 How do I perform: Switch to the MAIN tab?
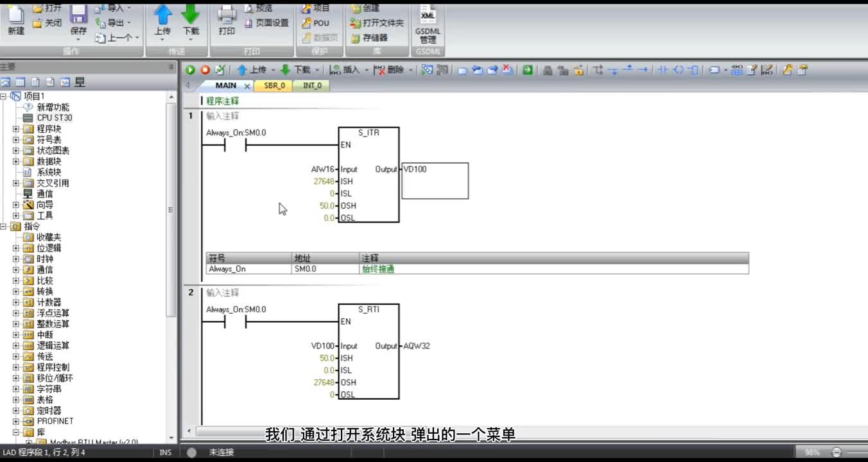point(225,85)
